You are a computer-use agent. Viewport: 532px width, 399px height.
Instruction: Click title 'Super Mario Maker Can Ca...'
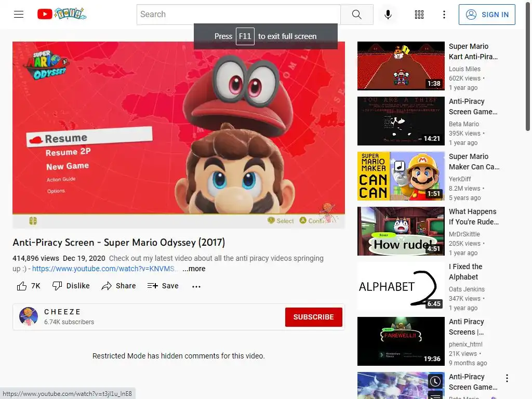[474, 162]
